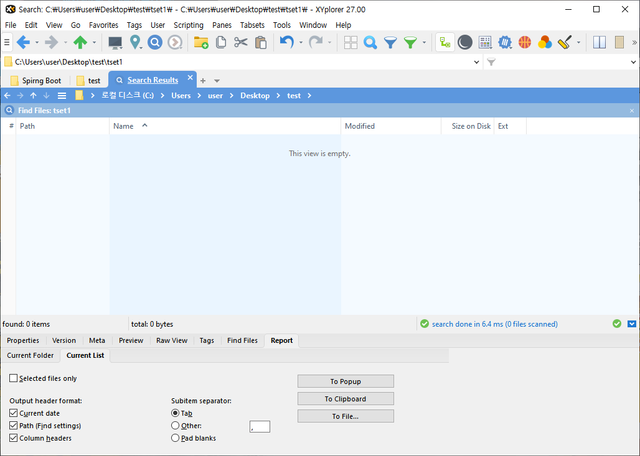Open the Favorites menu

point(103,25)
